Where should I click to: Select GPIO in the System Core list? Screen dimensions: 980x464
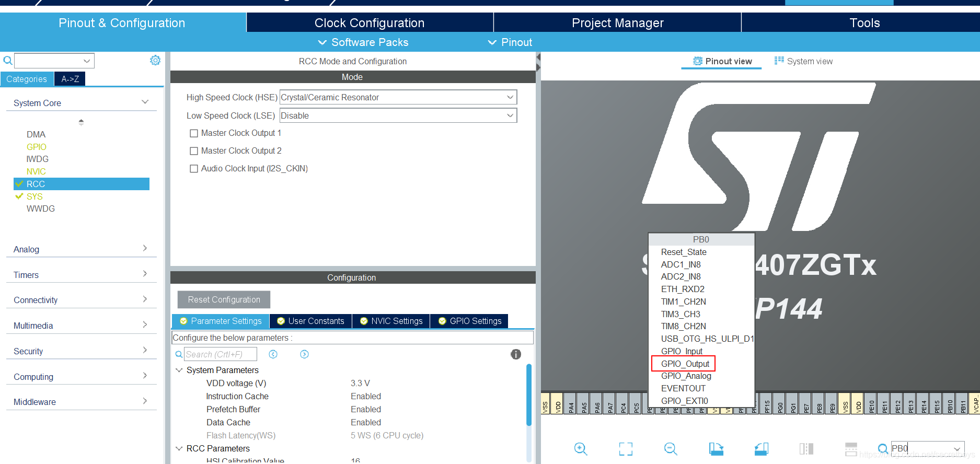pos(37,147)
